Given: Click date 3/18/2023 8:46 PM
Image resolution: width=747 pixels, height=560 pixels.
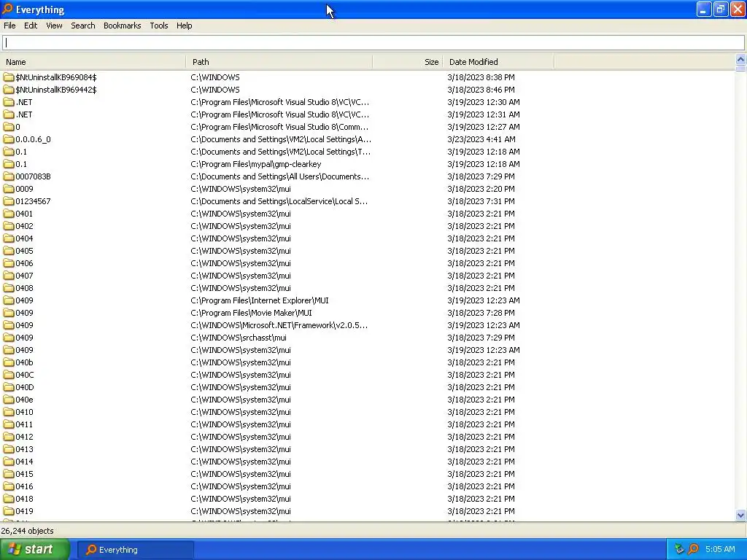Looking at the screenshot, I should click(481, 90).
